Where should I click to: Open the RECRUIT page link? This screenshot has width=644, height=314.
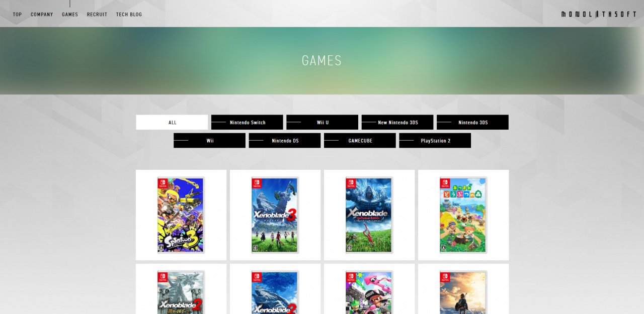pos(97,15)
